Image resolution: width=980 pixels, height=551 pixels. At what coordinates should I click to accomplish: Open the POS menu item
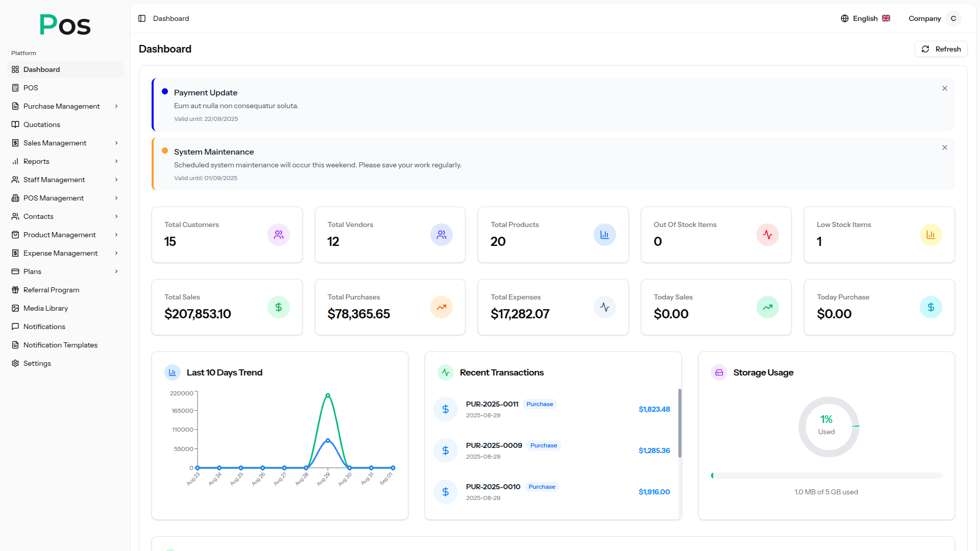(31, 88)
